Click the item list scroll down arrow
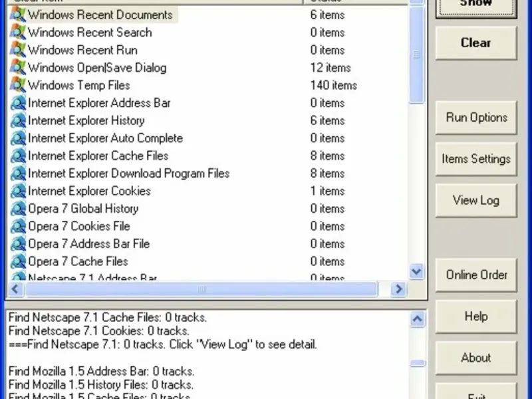532x399 pixels. point(416,271)
